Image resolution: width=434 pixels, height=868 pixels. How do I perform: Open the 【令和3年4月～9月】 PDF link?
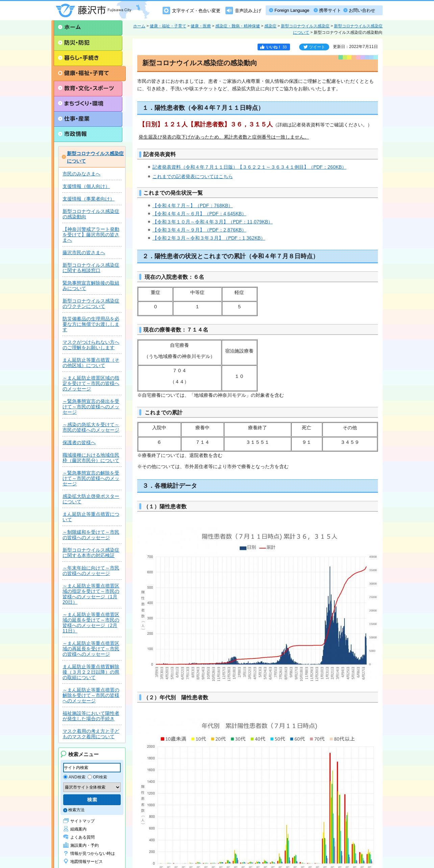click(199, 230)
